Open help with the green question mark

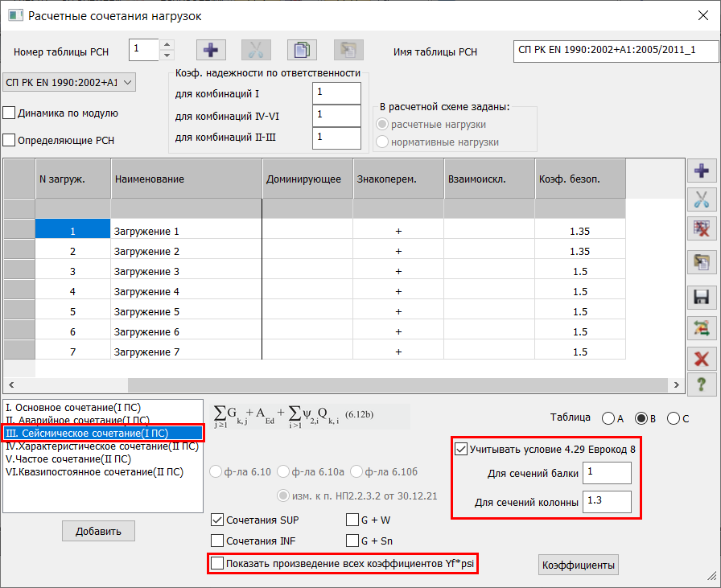tap(700, 384)
